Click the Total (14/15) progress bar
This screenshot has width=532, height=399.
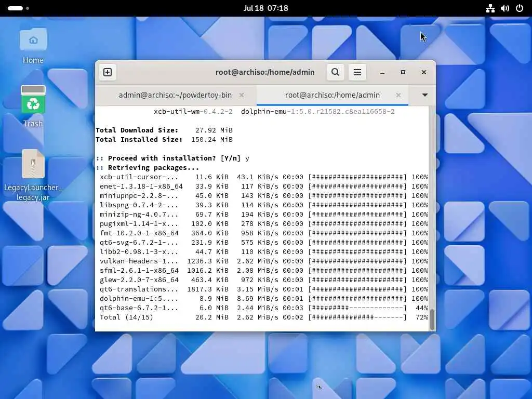point(357,317)
